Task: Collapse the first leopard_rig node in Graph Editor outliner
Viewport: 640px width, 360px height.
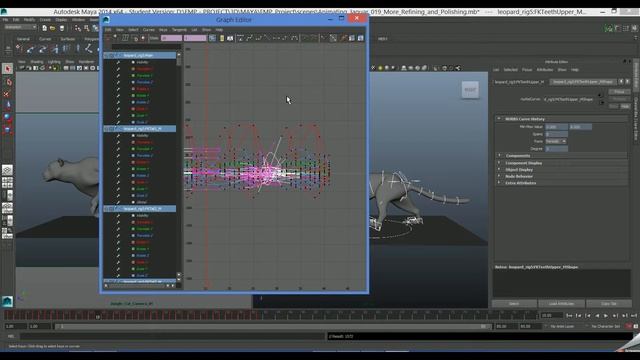Action: tap(106, 55)
